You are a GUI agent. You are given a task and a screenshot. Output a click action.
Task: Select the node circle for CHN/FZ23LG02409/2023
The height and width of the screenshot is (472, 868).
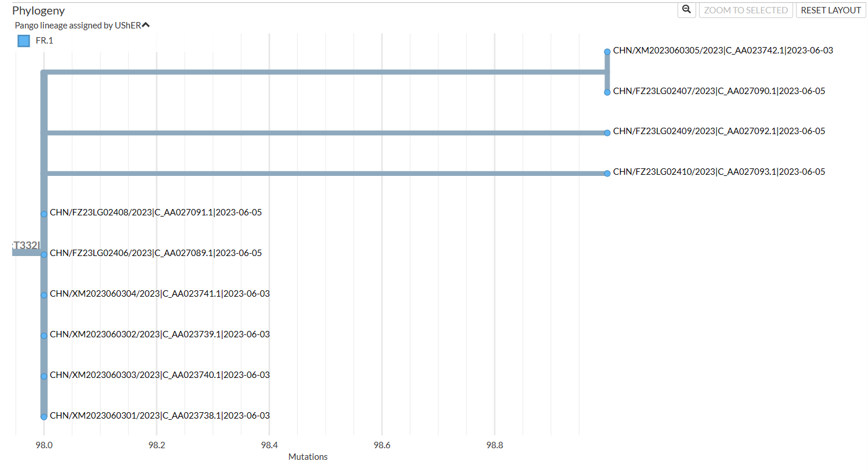click(607, 132)
